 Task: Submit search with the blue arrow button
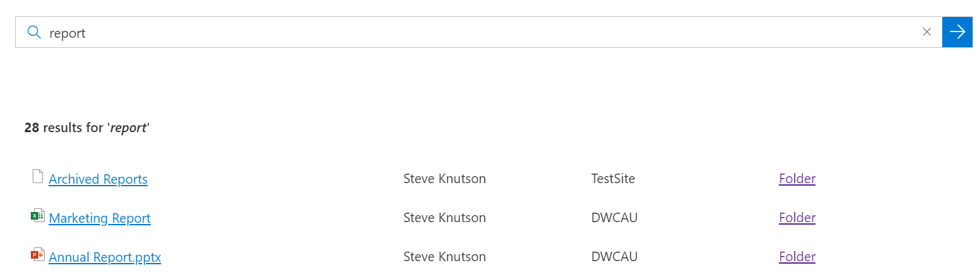click(x=957, y=32)
